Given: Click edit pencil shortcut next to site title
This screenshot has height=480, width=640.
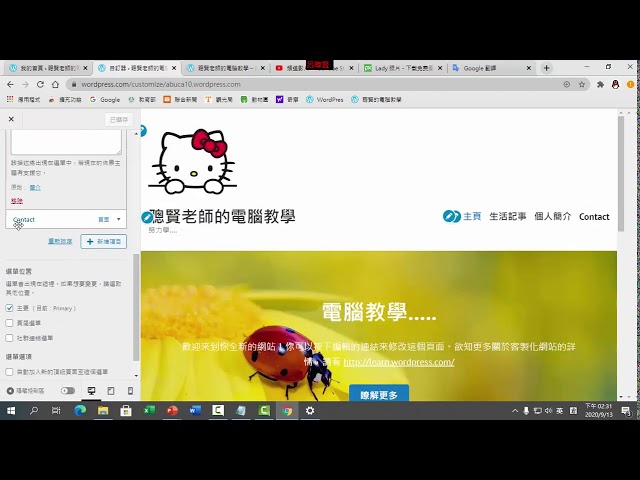Looking at the screenshot, I should click(147, 217).
